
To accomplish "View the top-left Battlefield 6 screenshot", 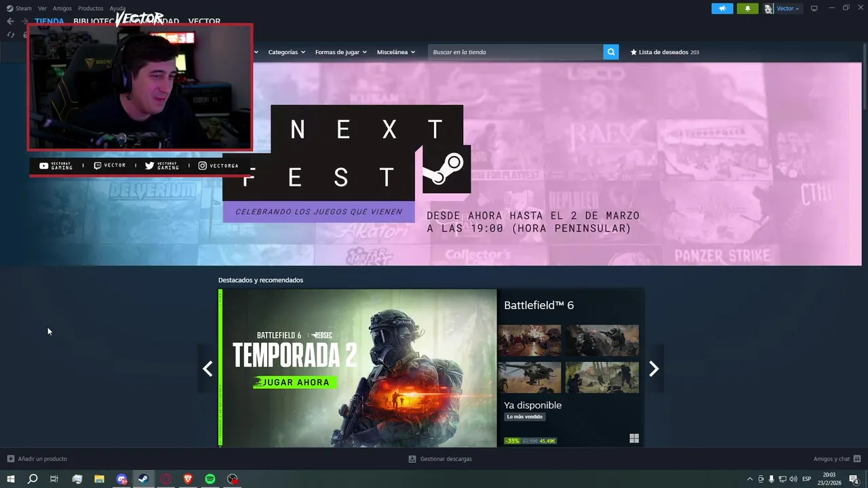I will pos(530,340).
